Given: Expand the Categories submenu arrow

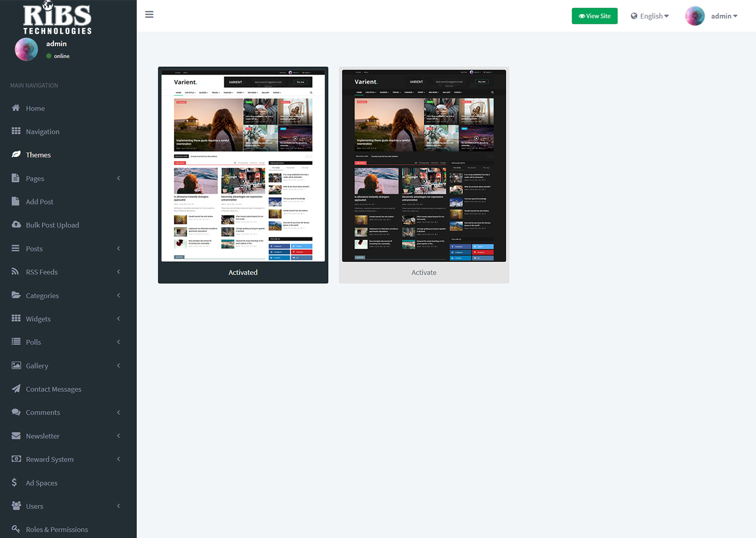Looking at the screenshot, I should click(x=118, y=296).
